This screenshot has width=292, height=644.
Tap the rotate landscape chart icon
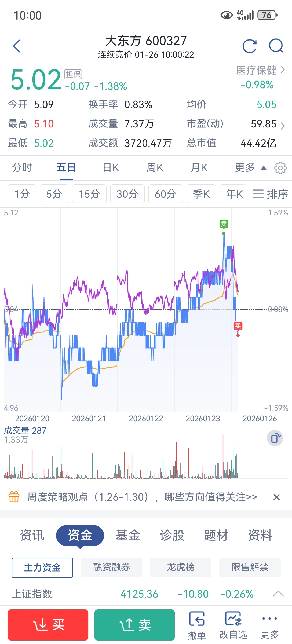tap(275, 438)
